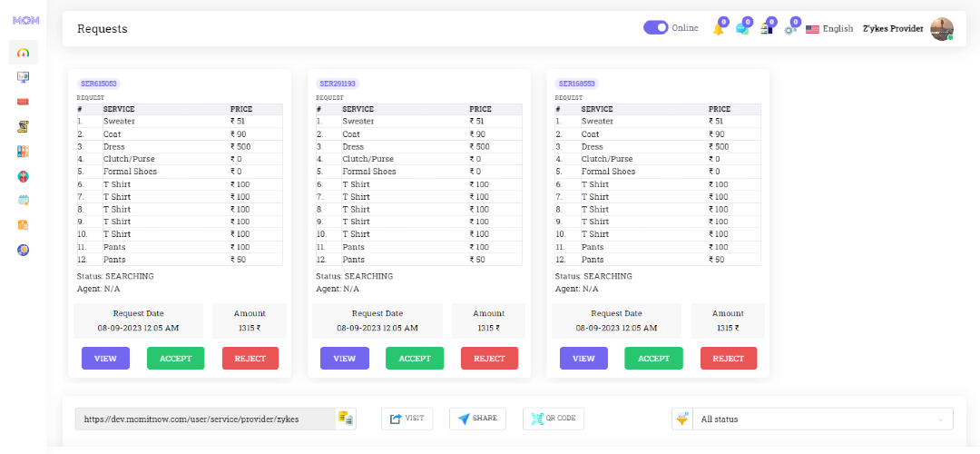Open the English language selector
Screen dimensions: 980x454
pyautogui.click(x=829, y=29)
